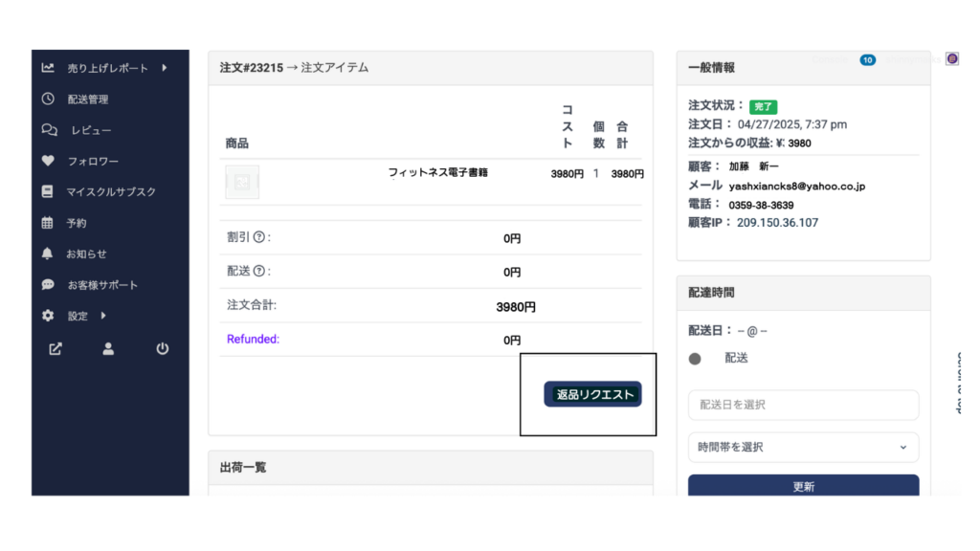Click the heart icon for フォロワー
Image resolution: width=980 pixels, height=551 pixels.
click(48, 161)
